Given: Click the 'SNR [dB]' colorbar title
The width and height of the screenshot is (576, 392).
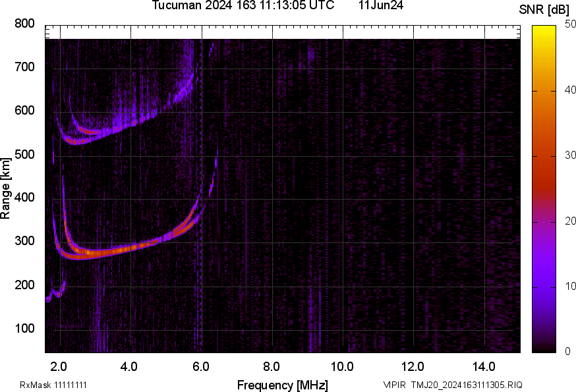Looking at the screenshot, I should [544, 10].
